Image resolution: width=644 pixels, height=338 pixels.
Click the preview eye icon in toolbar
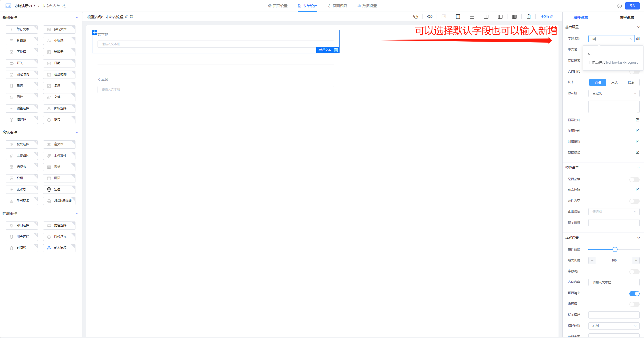tap(430, 17)
